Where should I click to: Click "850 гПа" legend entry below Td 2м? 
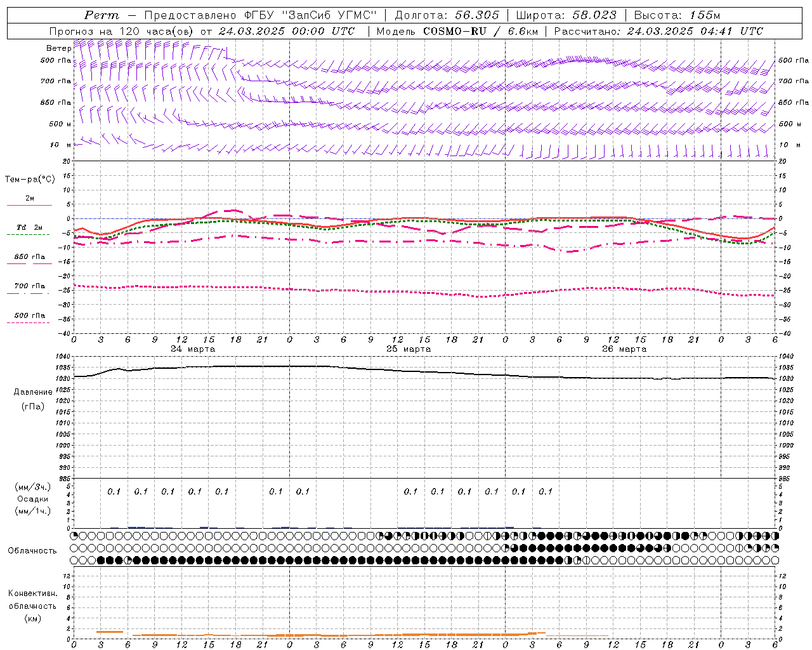click(x=29, y=257)
